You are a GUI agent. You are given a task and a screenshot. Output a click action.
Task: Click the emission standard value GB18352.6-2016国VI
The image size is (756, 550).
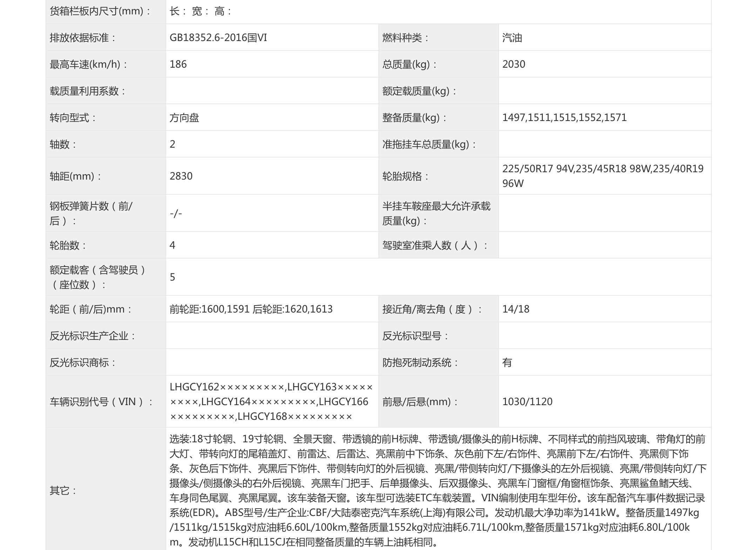(x=218, y=38)
